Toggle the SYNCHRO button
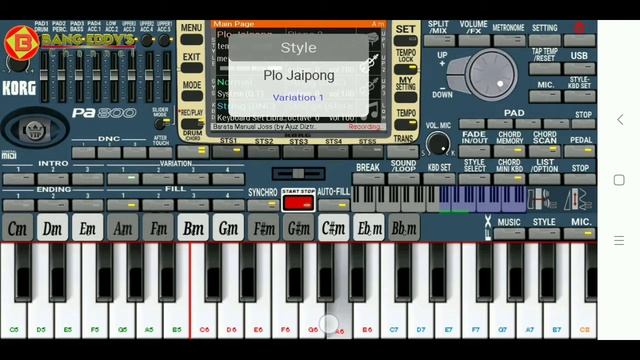The height and width of the screenshot is (360, 640). 262,205
